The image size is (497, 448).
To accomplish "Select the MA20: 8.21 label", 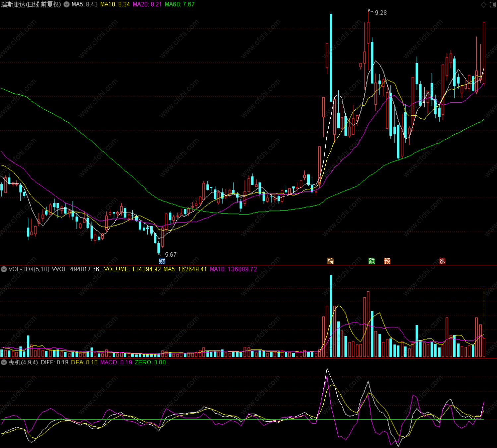I will pyautogui.click(x=147, y=4).
